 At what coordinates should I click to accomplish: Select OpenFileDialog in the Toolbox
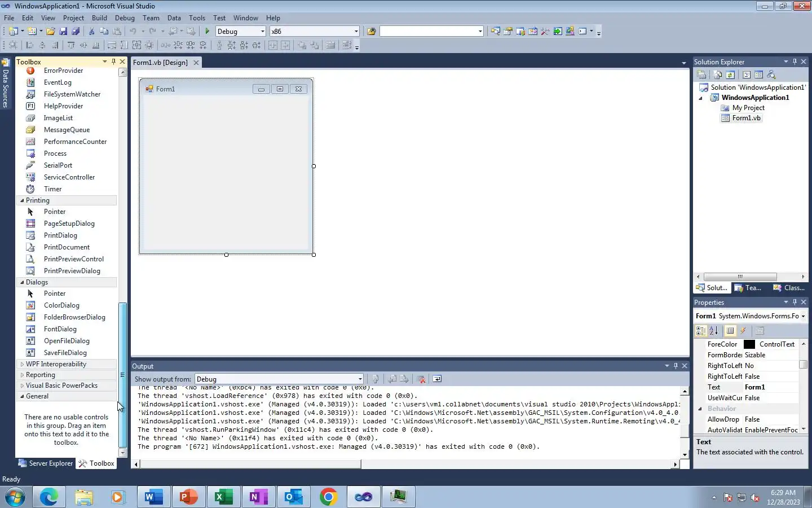tap(67, 341)
